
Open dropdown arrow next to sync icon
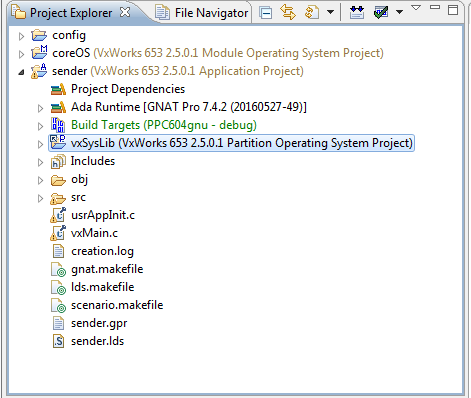pyautogui.click(x=330, y=13)
